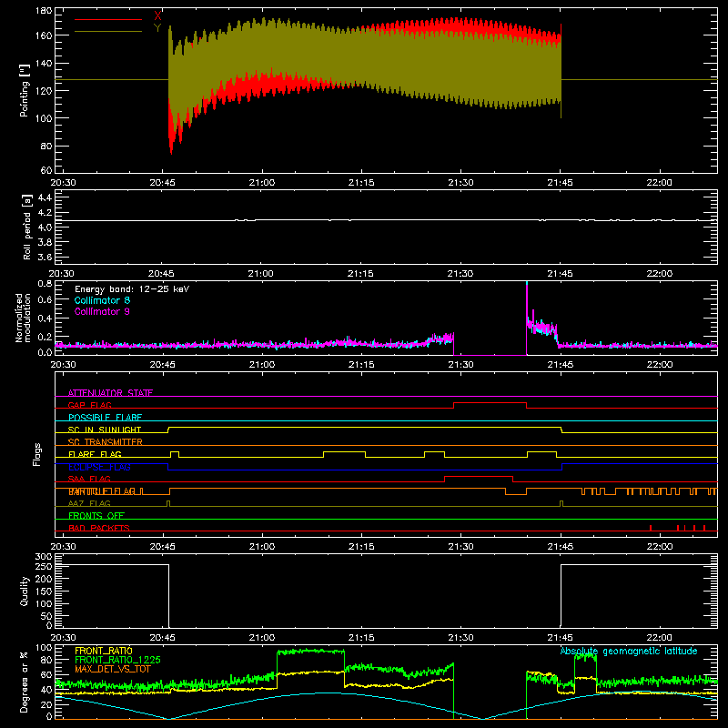Select the olive AA7_FLAG label
This screenshot has height=728, width=728.
pos(89,503)
